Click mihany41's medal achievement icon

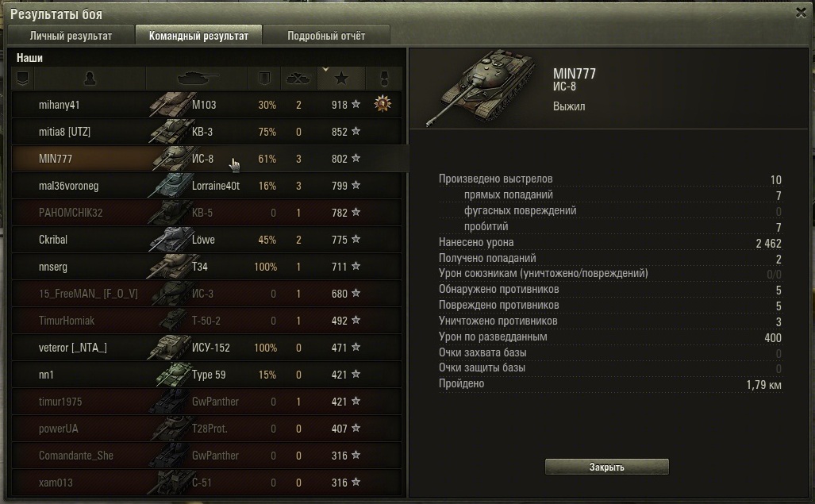pyautogui.click(x=383, y=104)
